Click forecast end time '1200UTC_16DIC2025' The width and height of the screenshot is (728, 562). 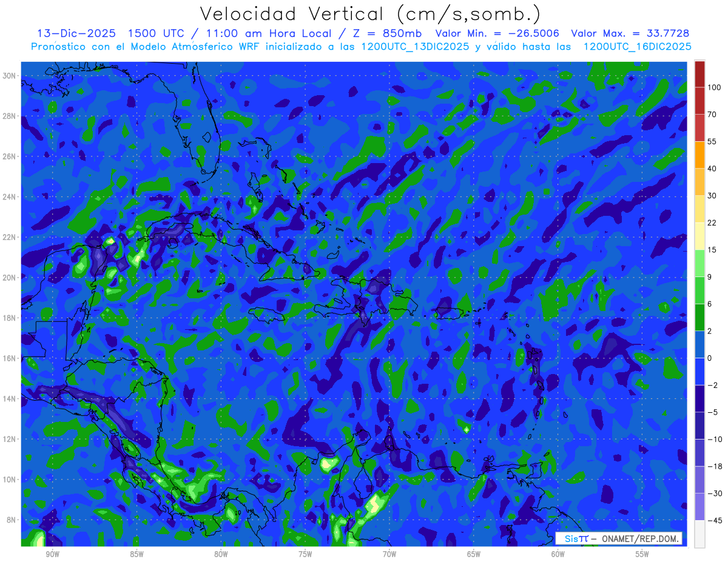pyautogui.click(x=637, y=46)
